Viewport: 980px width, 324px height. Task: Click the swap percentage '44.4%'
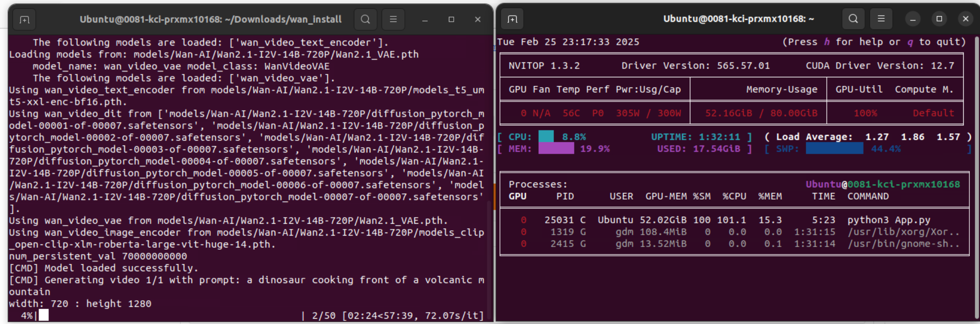tap(886, 149)
